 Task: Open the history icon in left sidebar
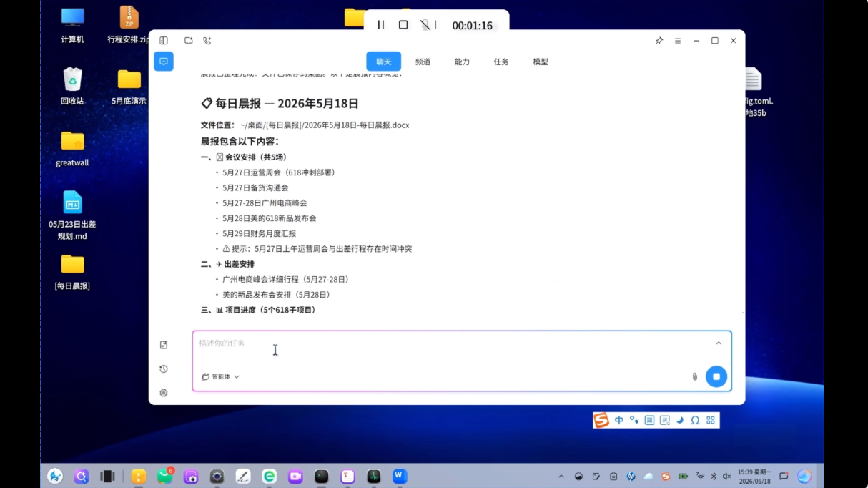pos(164,369)
